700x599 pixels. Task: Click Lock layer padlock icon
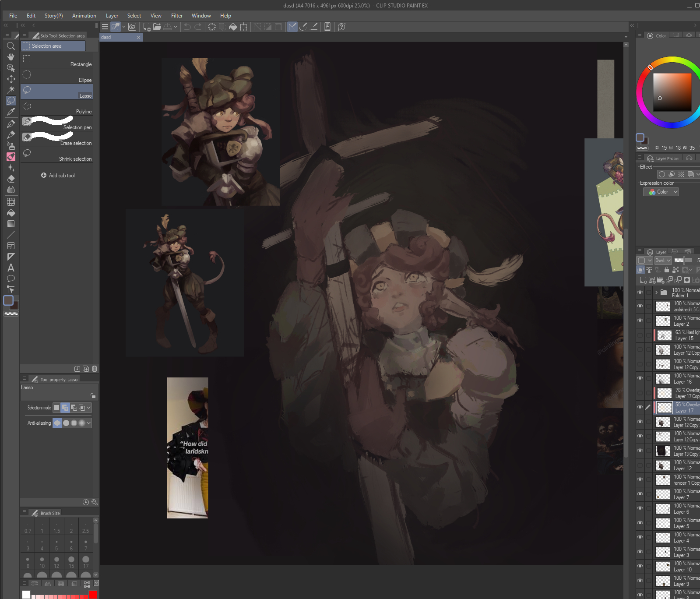click(x=667, y=270)
